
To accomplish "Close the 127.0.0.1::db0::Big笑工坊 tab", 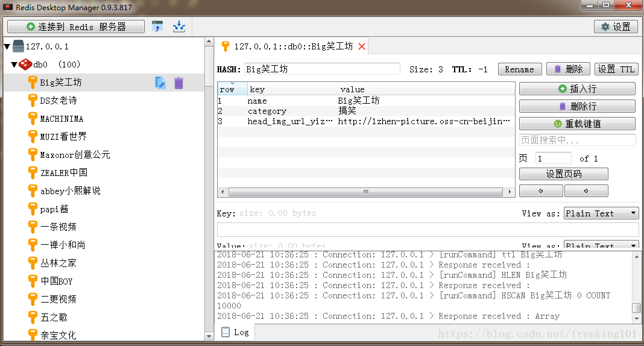I will 362,46.
